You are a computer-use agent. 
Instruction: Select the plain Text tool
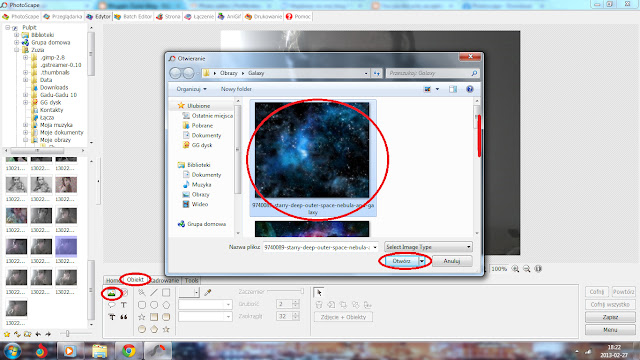pyautogui.click(x=124, y=305)
